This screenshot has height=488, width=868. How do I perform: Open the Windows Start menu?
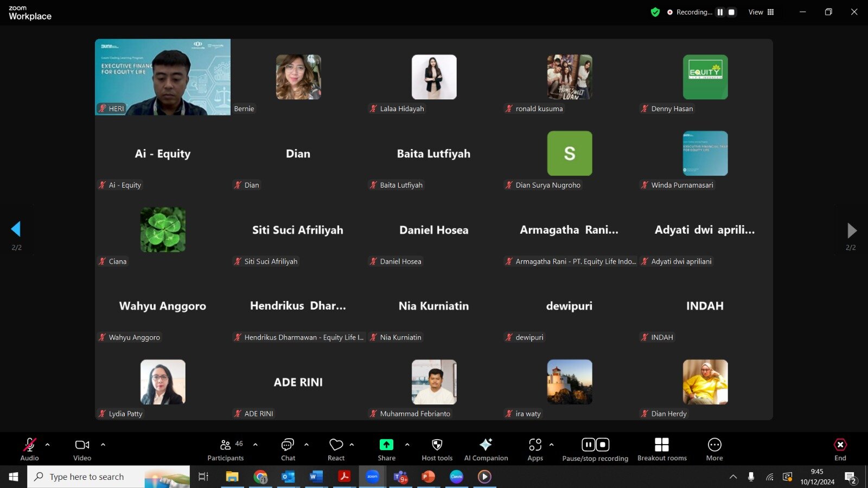(14, 477)
